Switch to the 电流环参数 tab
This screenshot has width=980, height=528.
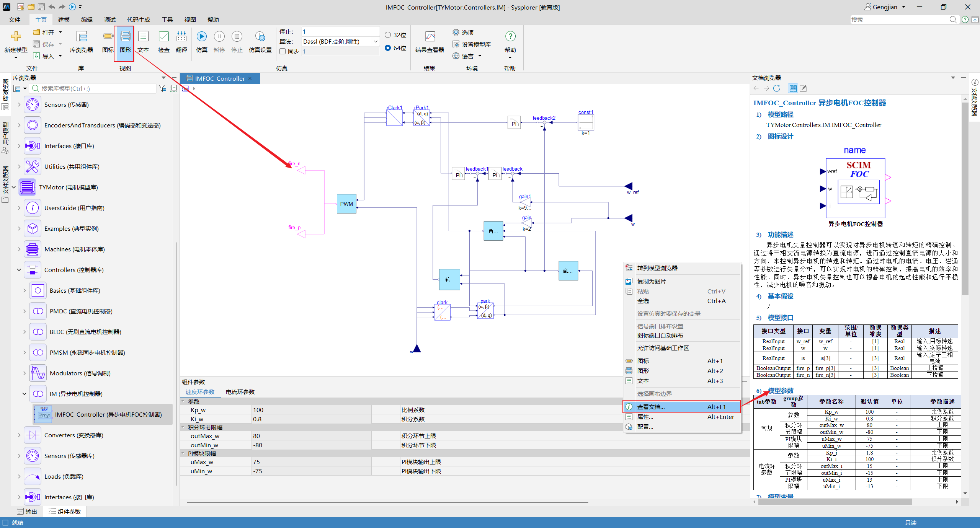click(240, 392)
